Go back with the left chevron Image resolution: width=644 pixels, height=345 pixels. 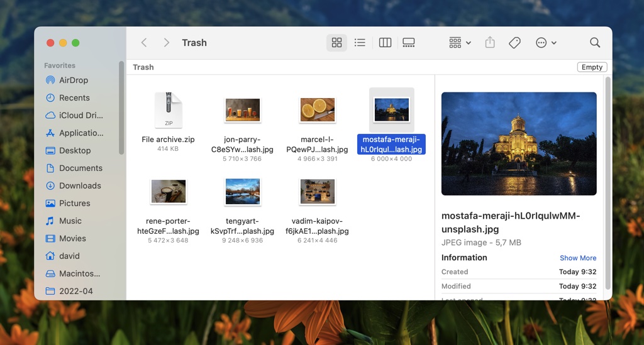(x=144, y=43)
